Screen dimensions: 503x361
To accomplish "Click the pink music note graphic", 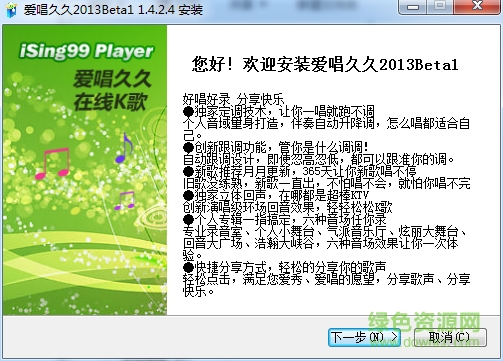I will point(53,163).
